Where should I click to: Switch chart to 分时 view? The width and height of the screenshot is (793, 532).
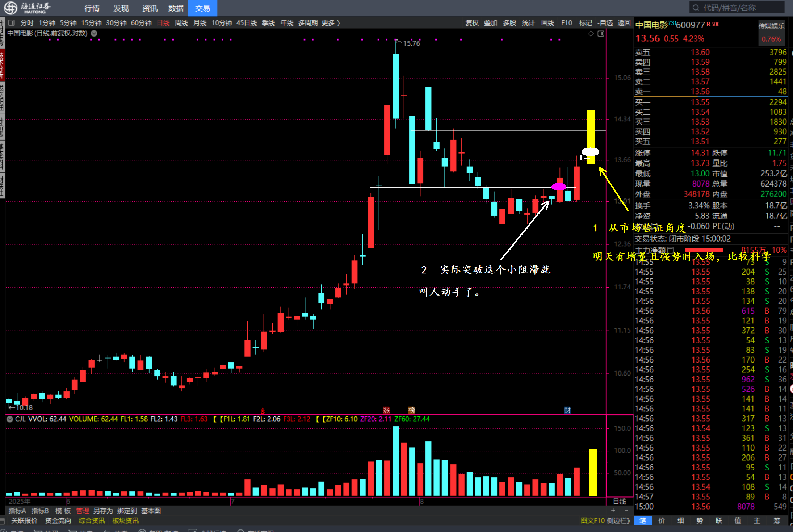click(27, 23)
